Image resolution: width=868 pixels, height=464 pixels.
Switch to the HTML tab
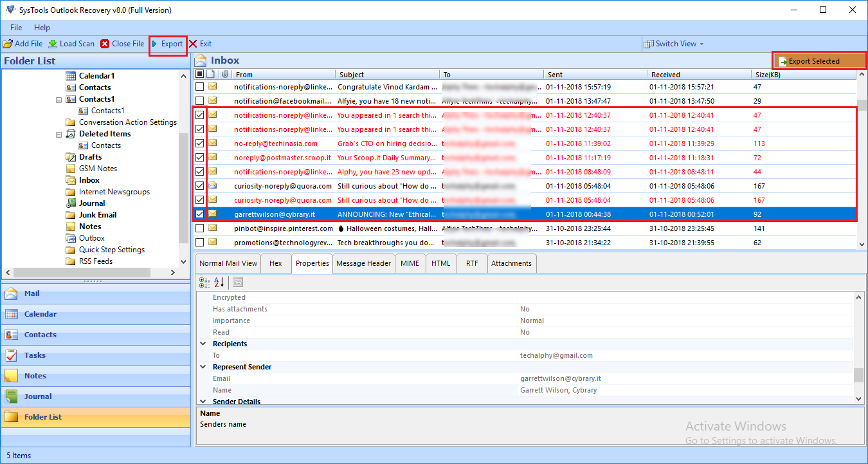pos(440,263)
